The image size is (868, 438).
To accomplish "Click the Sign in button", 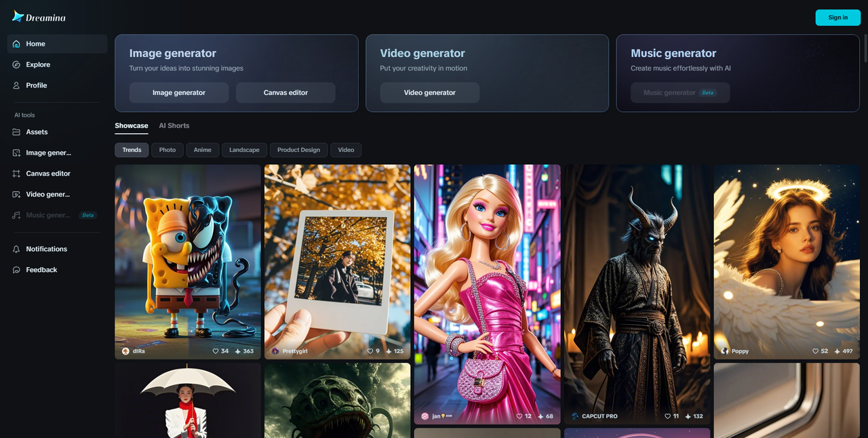I will pos(837,18).
